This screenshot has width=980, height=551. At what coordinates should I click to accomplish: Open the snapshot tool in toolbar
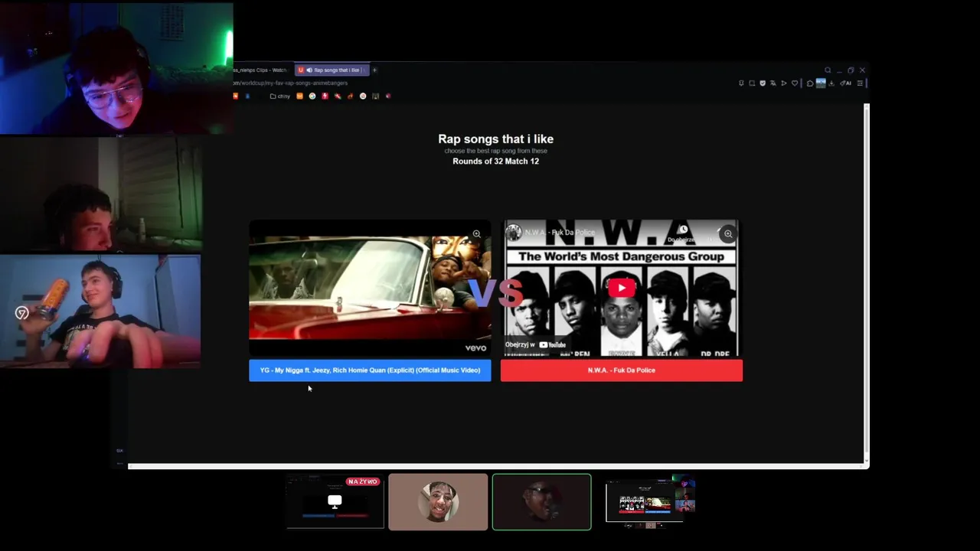click(x=752, y=83)
